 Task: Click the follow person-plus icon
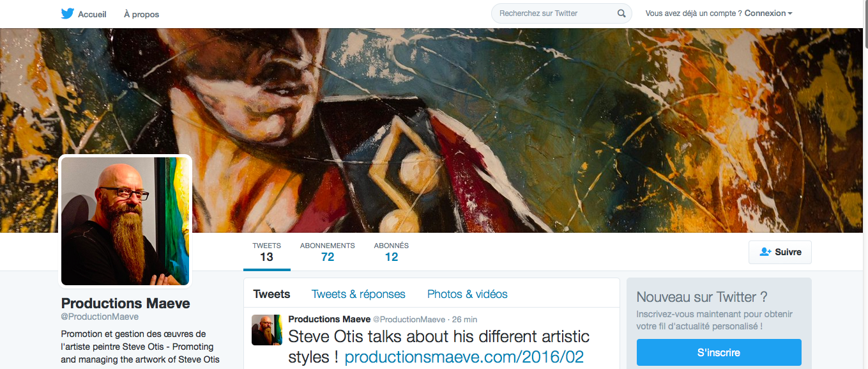click(x=765, y=252)
